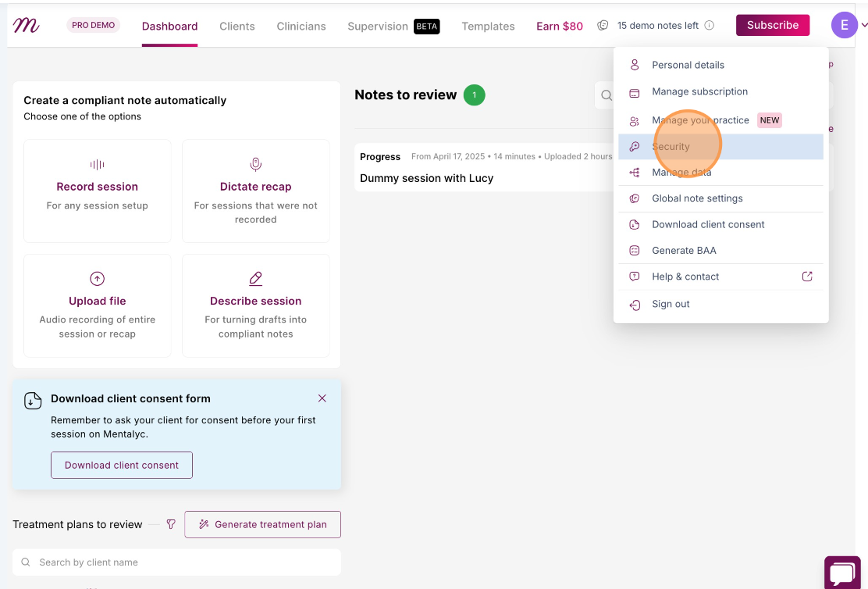Click the Describe session pencil icon

255,279
